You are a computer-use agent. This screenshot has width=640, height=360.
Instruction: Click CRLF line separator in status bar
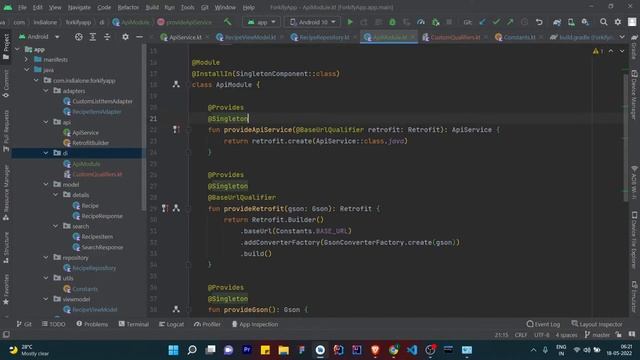(521, 335)
